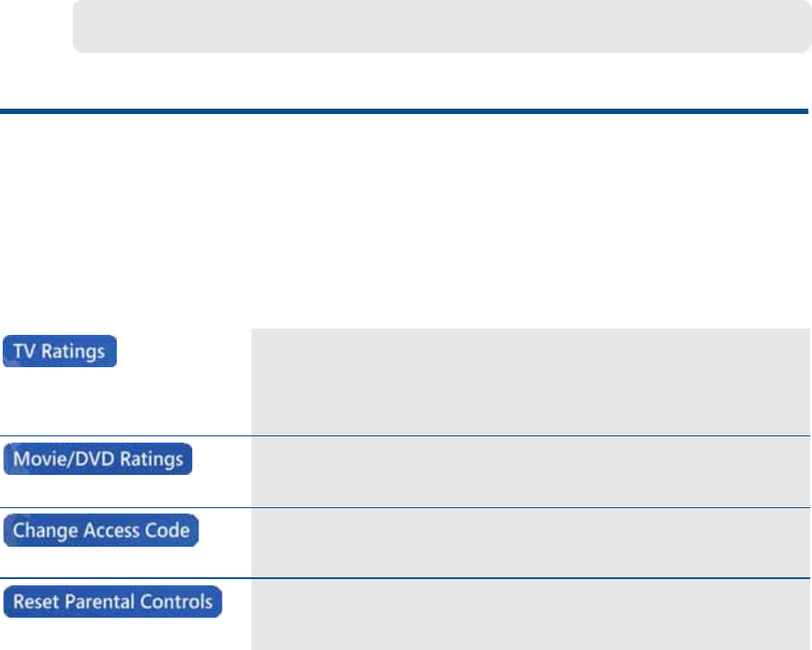Tap the blue TV Ratings label
812x650 pixels.
pyautogui.click(x=60, y=351)
